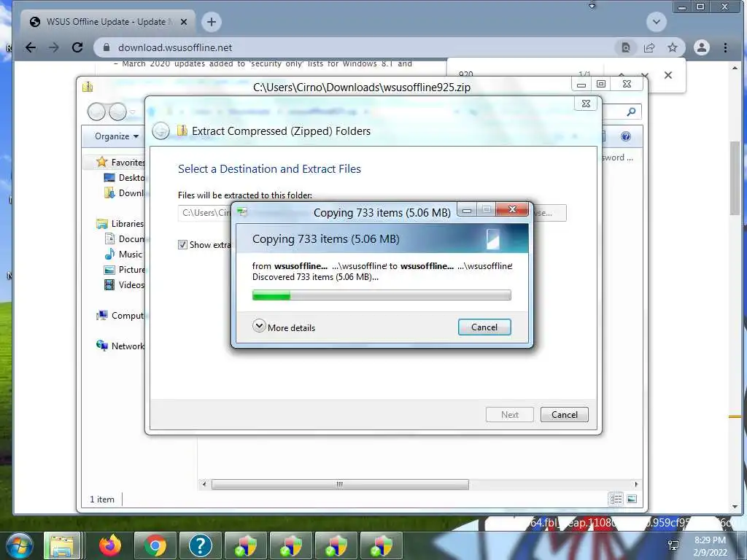
Task: Click the site lock icon in address bar
Action: tap(107, 47)
